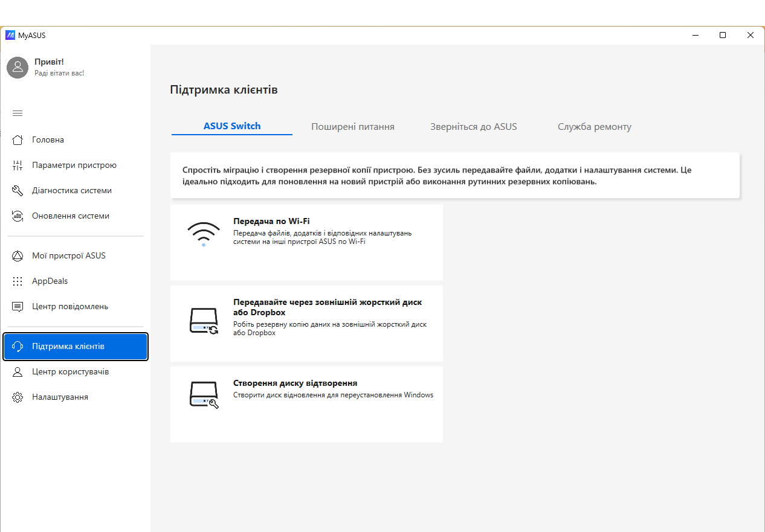Maximize the MyASUS window
The image size is (765, 532).
tap(723, 35)
